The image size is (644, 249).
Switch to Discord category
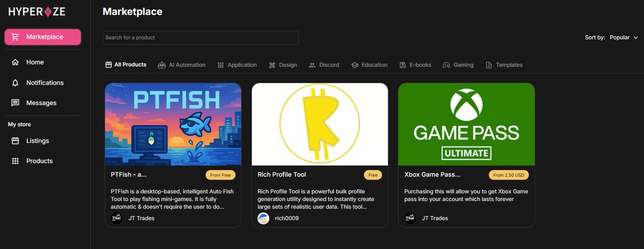(x=324, y=65)
